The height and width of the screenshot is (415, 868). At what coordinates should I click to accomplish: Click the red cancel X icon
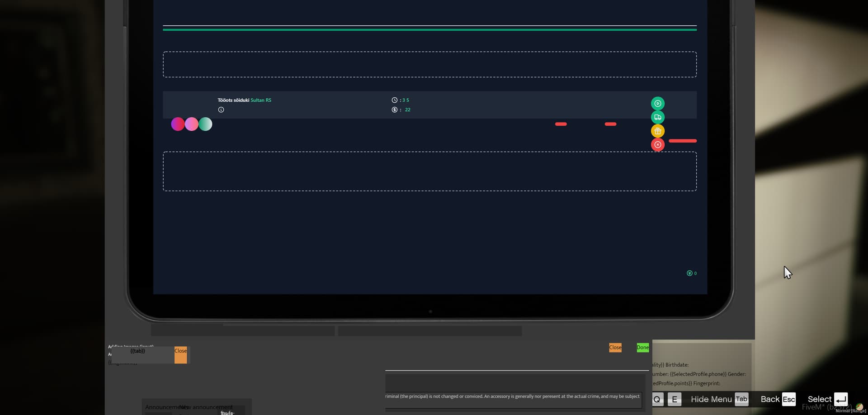pos(657,145)
